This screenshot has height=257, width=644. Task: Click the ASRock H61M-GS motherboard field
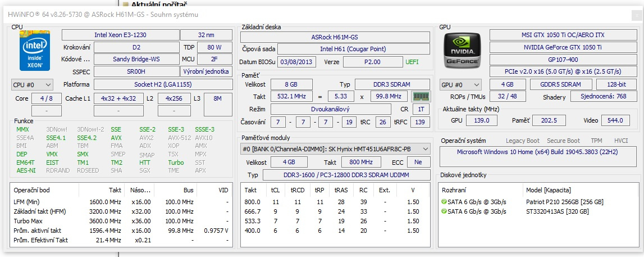pyautogui.click(x=335, y=37)
